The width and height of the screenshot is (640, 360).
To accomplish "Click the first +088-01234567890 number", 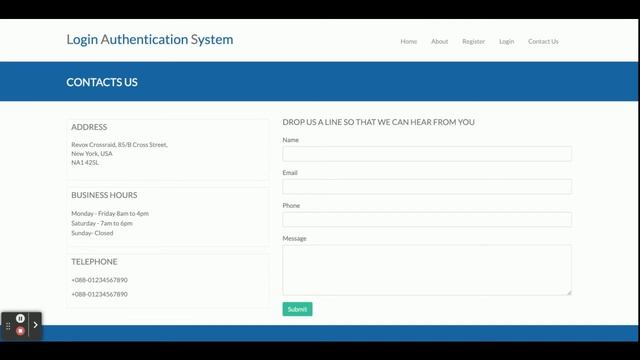I will point(99,280).
